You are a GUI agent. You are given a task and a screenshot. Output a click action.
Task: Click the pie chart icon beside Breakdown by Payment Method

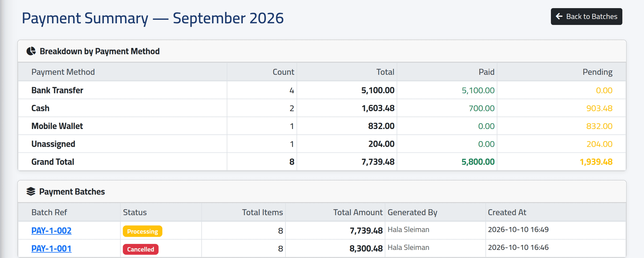tap(31, 51)
